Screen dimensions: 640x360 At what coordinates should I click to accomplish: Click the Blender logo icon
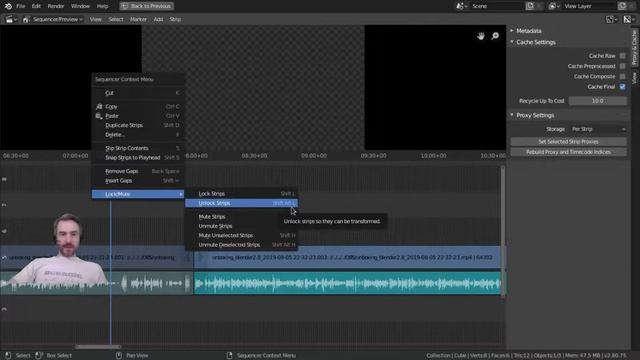(x=8, y=6)
